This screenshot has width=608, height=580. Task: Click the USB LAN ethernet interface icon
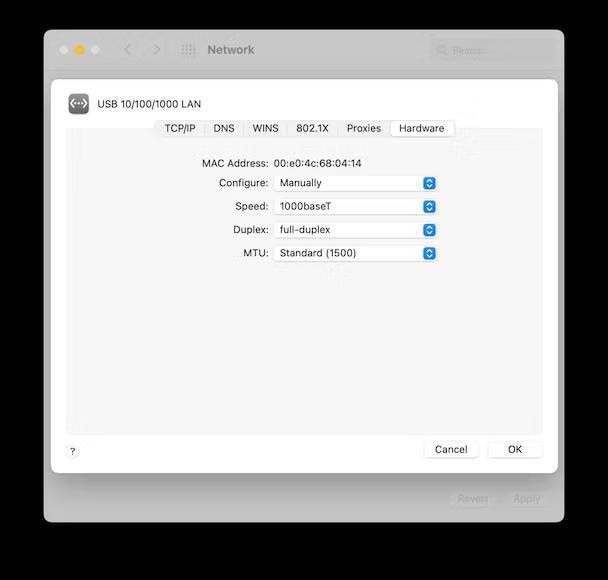coord(79,104)
